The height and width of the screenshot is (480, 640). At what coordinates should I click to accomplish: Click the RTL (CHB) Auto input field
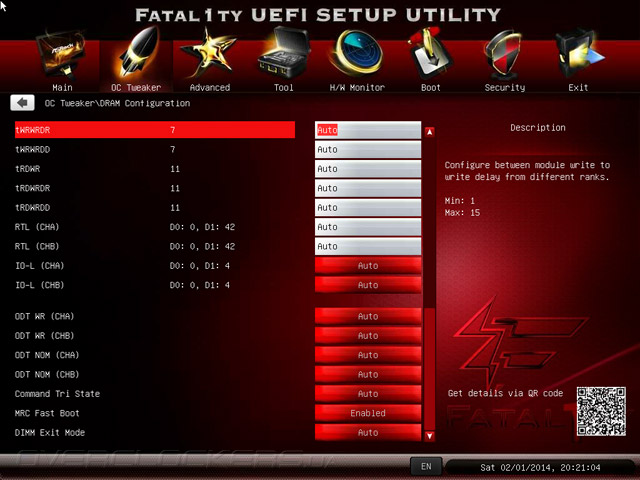pos(368,246)
